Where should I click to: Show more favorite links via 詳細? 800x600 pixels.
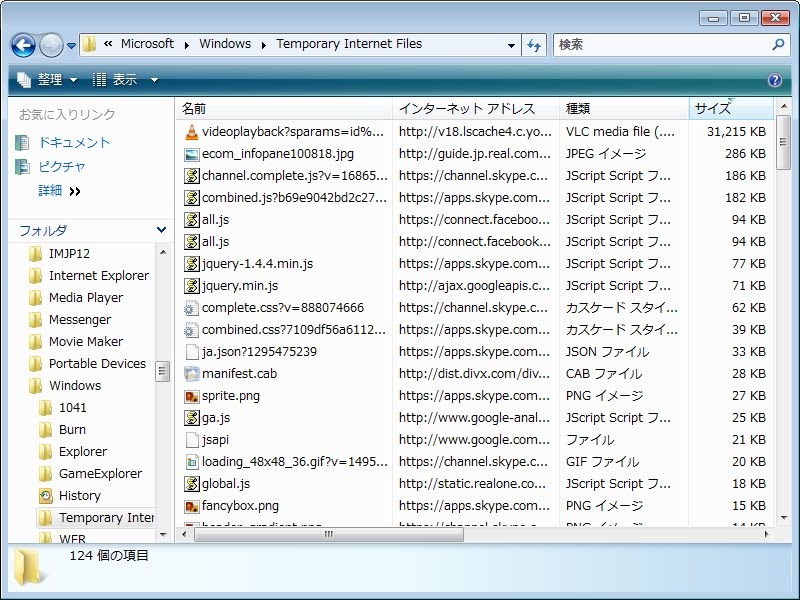click(x=59, y=191)
